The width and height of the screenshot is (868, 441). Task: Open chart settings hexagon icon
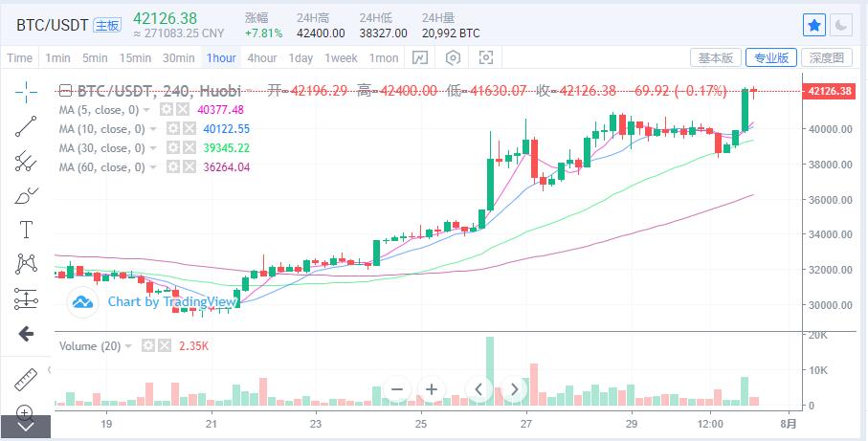click(453, 58)
